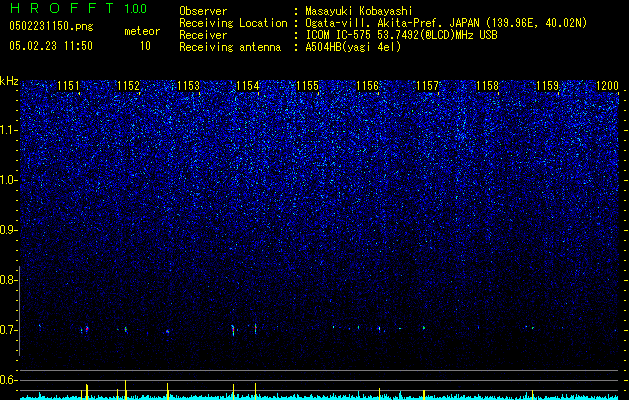This screenshot has height=400, width=629.
Task: Click the date stamp 05.02.23 11:50
Action: [51, 46]
